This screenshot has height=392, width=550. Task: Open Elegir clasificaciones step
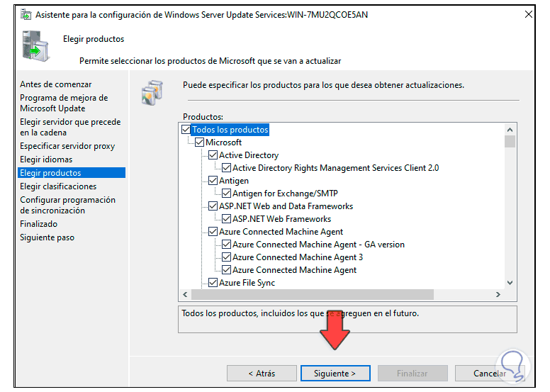(x=58, y=186)
